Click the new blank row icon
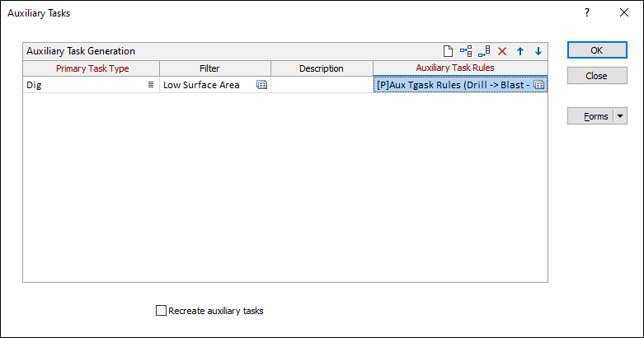 click(x=448, y=51)
